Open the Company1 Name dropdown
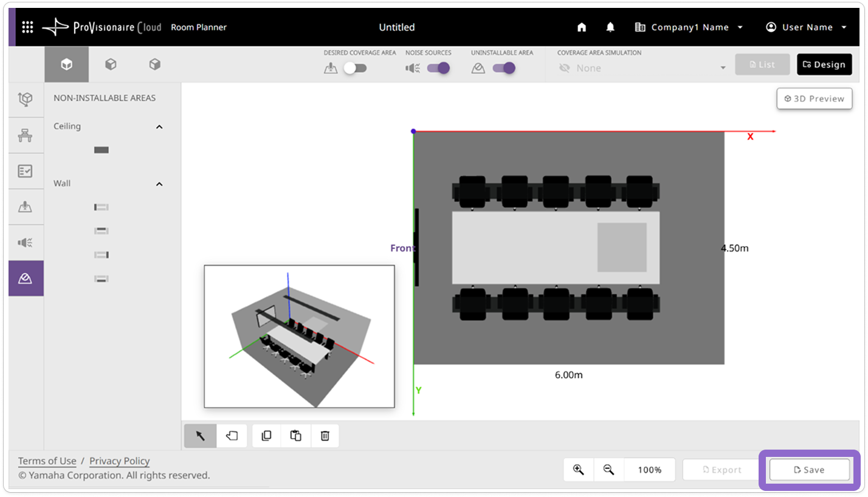The height and width of the screenshot is (497, 868). coord(689,27)
